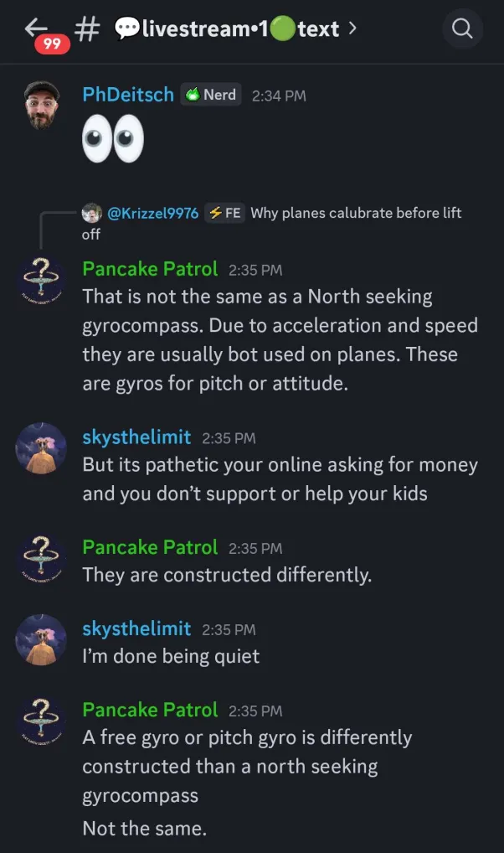Tap skysthelimit's avatar beside 'pathetic' message
The width and height of the screenshot is (504, 853).
pyautogui.click(x=42, y=448)
